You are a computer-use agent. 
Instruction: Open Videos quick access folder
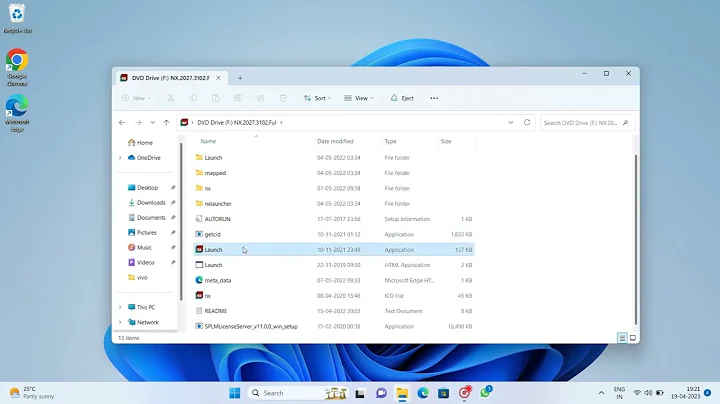click(x=141, y=263)
